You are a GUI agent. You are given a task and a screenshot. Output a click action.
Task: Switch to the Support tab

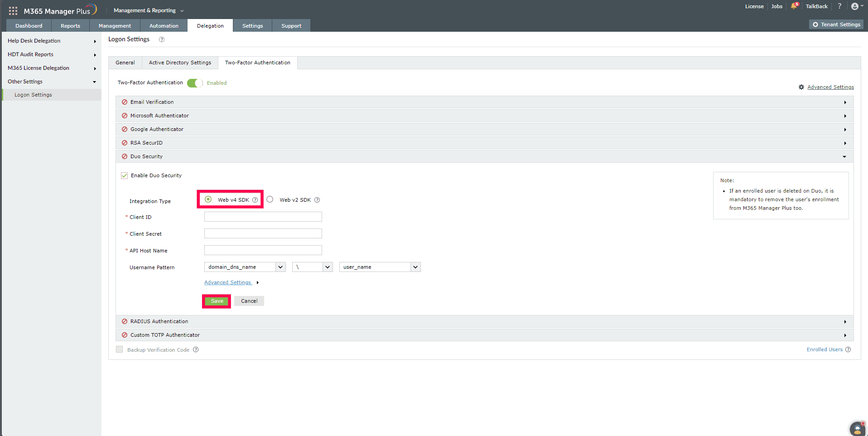[291, 26]
